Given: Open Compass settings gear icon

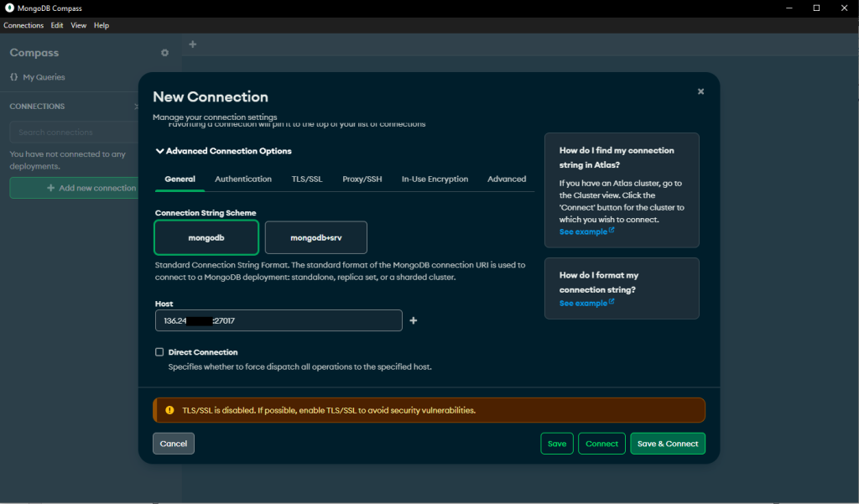Looking at the screenshot, I should [165, 53].
